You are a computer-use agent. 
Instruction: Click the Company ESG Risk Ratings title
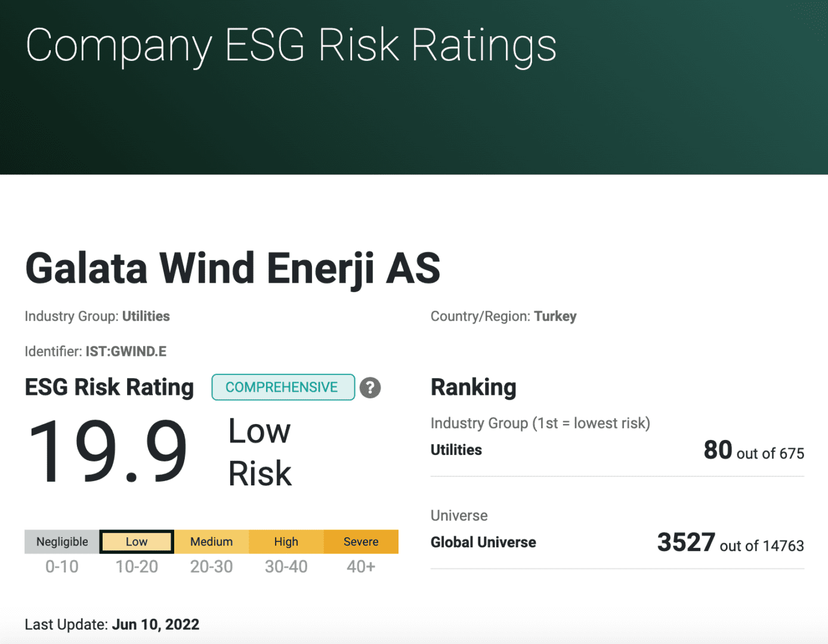click(291, 45)
